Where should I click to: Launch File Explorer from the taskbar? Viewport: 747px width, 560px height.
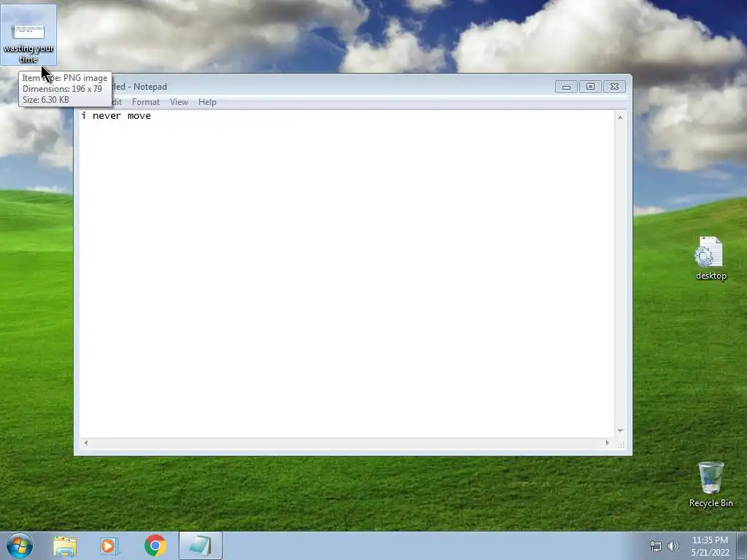tap(65, 545)
